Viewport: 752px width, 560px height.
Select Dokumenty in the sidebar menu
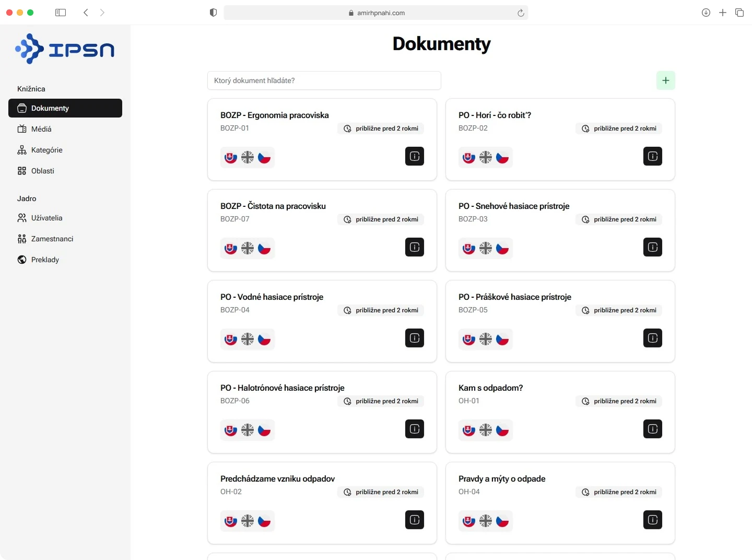(x=50, y=108)
